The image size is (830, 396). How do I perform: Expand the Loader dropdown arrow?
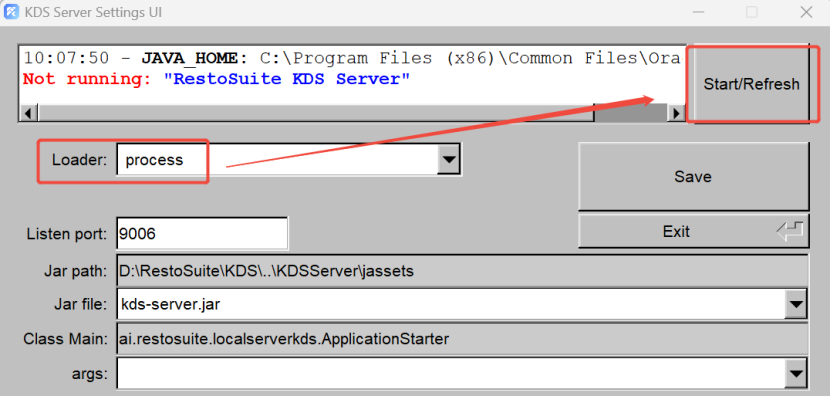[x=449, y=159]
